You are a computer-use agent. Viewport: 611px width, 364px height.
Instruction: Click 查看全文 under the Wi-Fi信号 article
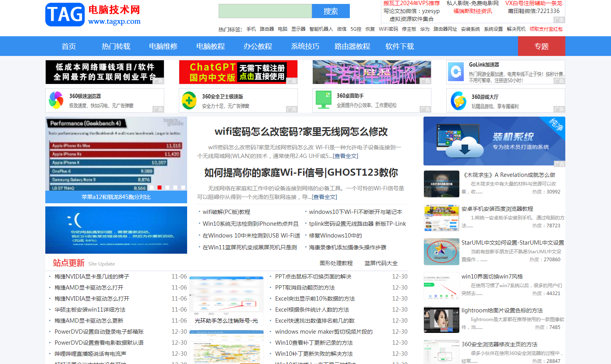pos(325,197)
